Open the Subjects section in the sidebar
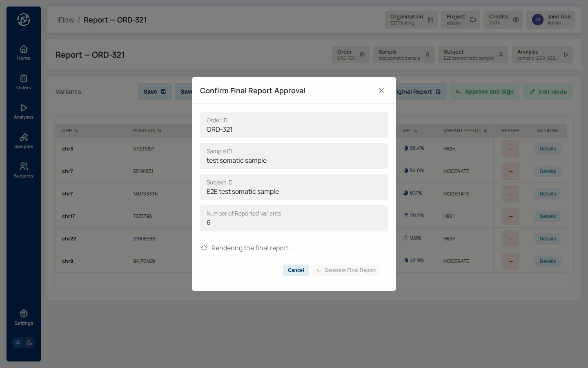The width and height of the screenshot is (588, 368). tap(24, 171)
